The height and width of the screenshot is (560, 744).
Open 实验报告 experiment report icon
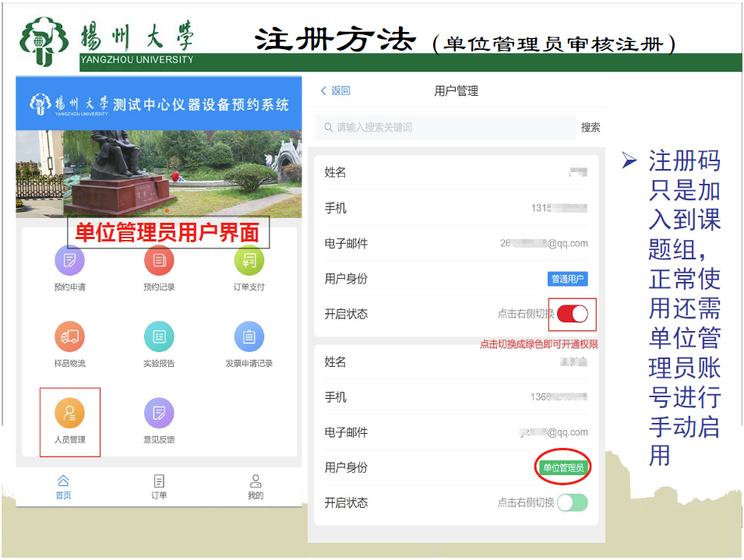[x=159, y=336]
